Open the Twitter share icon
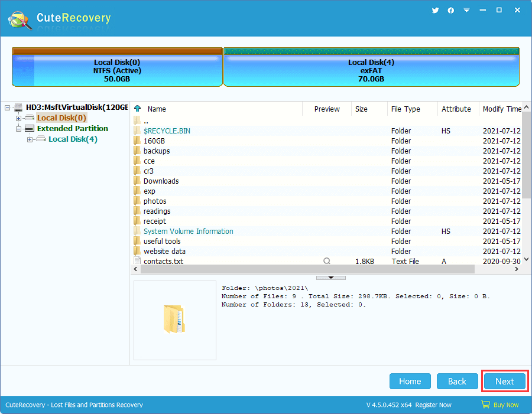 click(435, 11)
